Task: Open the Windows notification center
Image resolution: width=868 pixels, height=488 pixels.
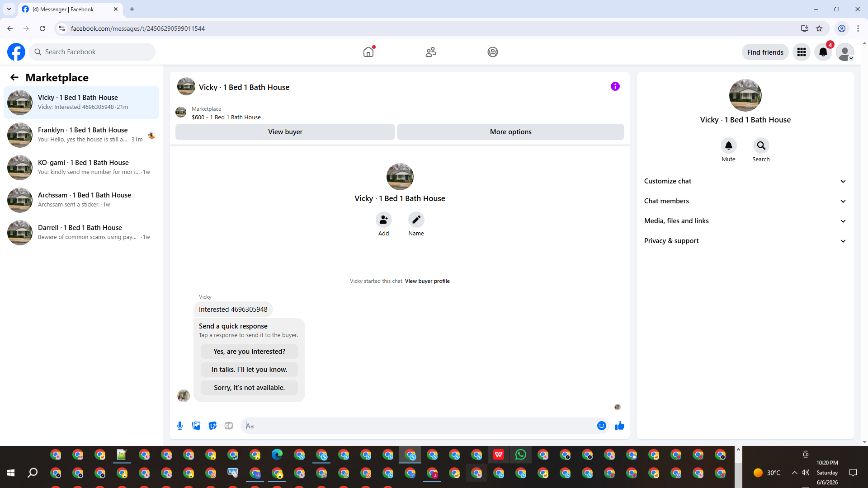Action: pyautogui.click(x=853, y=473)
